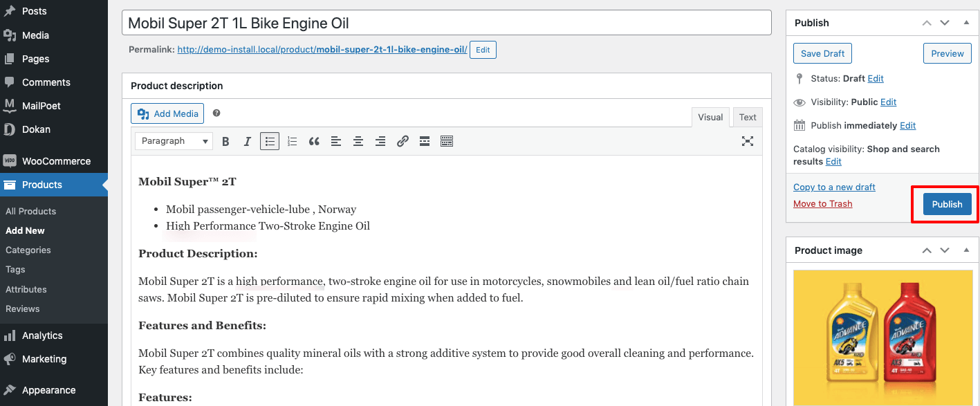
Task: Publish the product
Action: (946, 203)
